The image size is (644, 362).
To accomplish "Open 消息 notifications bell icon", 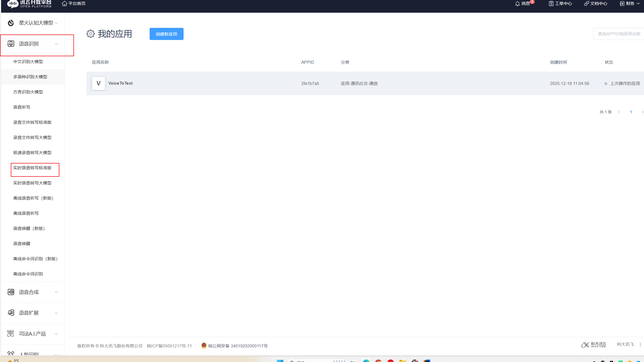I will pos(517,4).
